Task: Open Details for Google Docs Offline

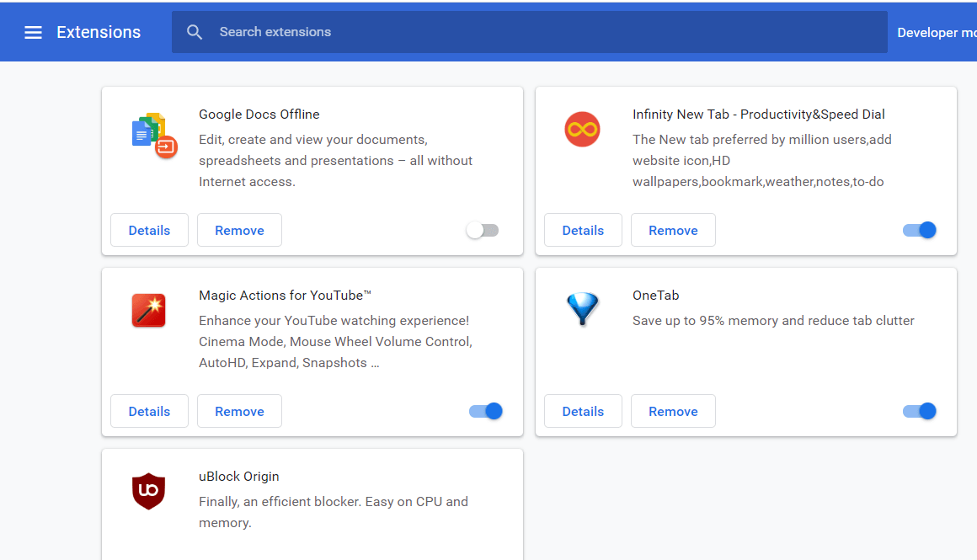Action: pyautogui.click(x=150, y=231)
